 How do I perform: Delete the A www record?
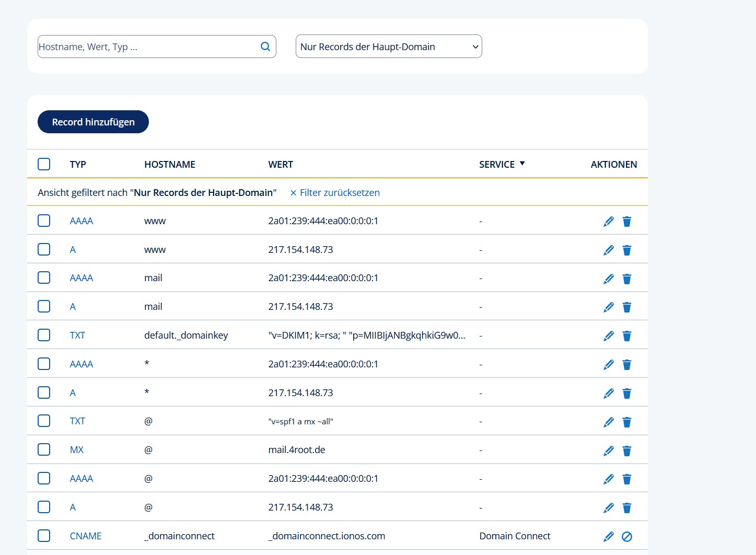(627, 250)
